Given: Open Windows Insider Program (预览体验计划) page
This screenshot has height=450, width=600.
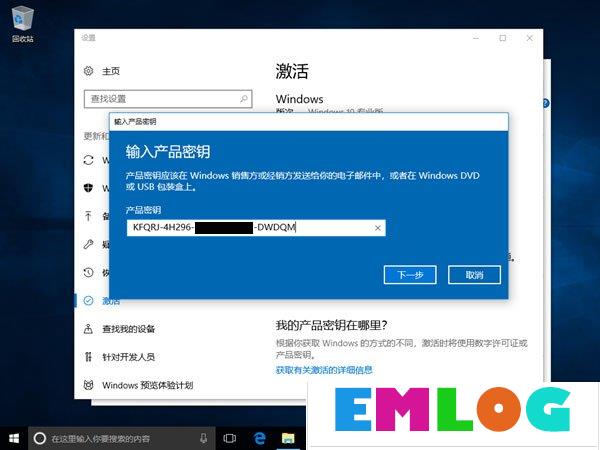Looking at the screenshot, I should coord(148,385).
